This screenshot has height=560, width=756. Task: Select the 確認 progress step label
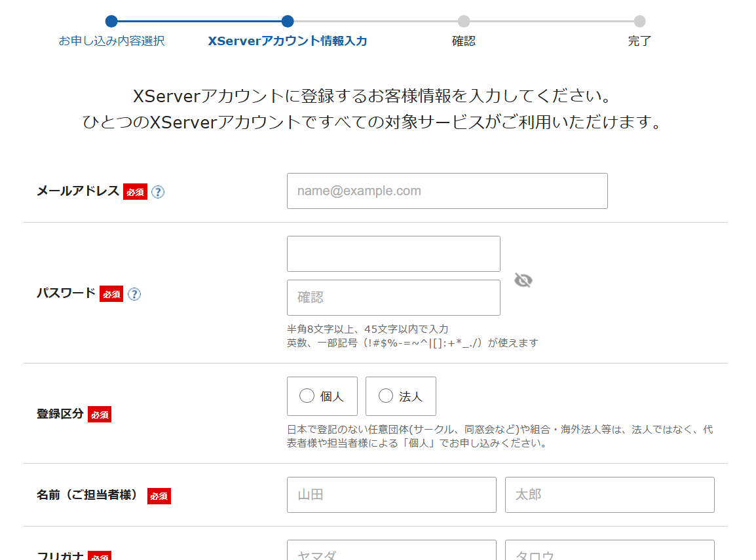[463, 41]
